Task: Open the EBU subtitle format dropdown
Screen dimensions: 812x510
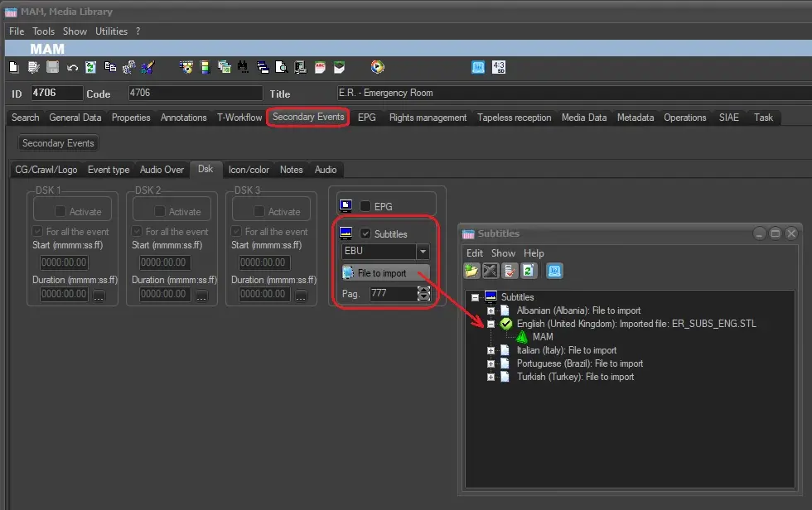Action: pos(423,252)
